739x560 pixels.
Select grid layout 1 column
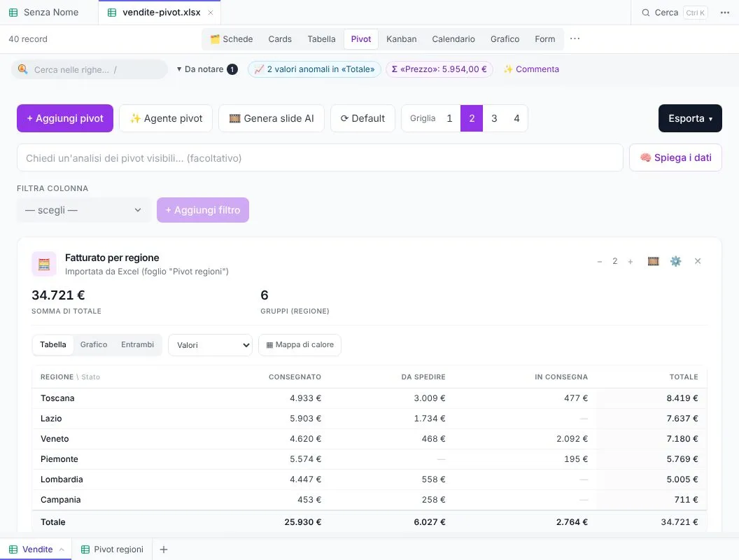coord(449,118)
